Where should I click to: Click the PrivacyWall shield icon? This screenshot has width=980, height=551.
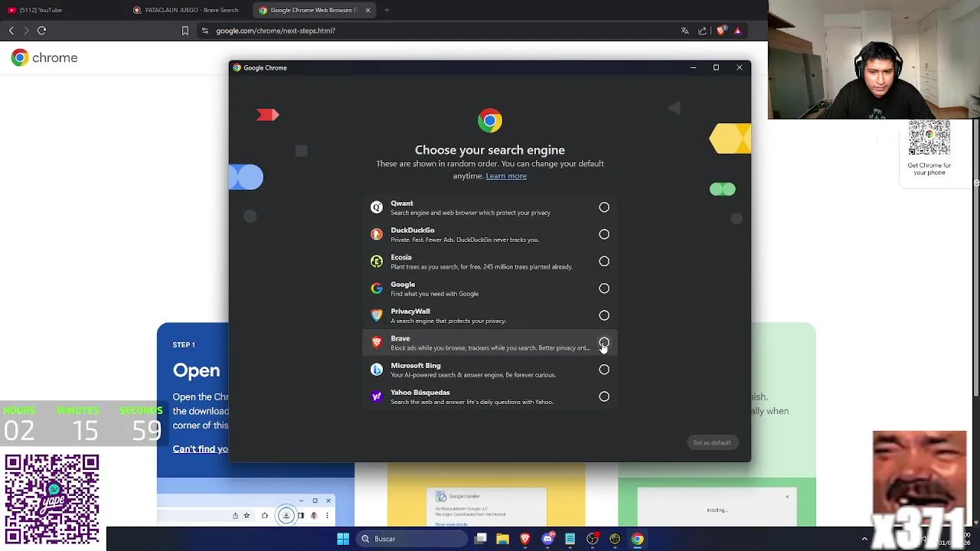pyautogui.click(x=377, y=315)
